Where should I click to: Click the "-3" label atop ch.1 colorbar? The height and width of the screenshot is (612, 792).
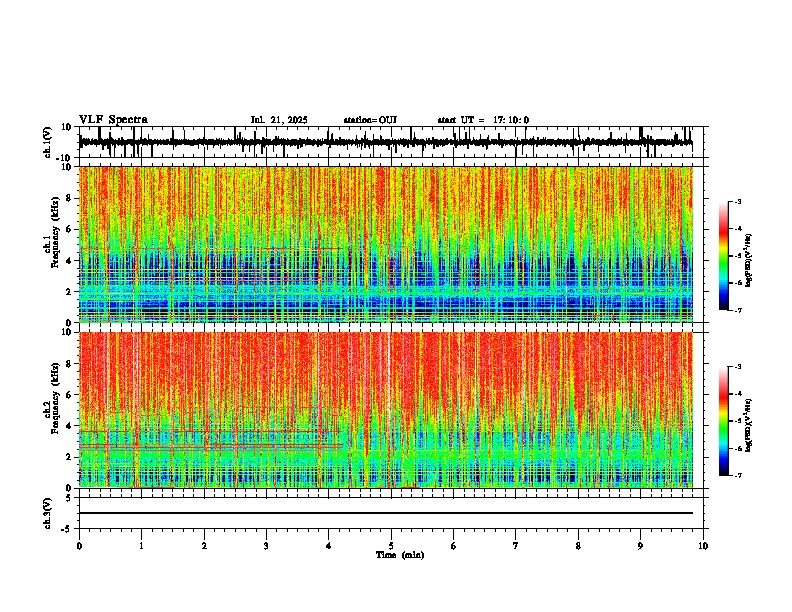(x=737, y=201)
